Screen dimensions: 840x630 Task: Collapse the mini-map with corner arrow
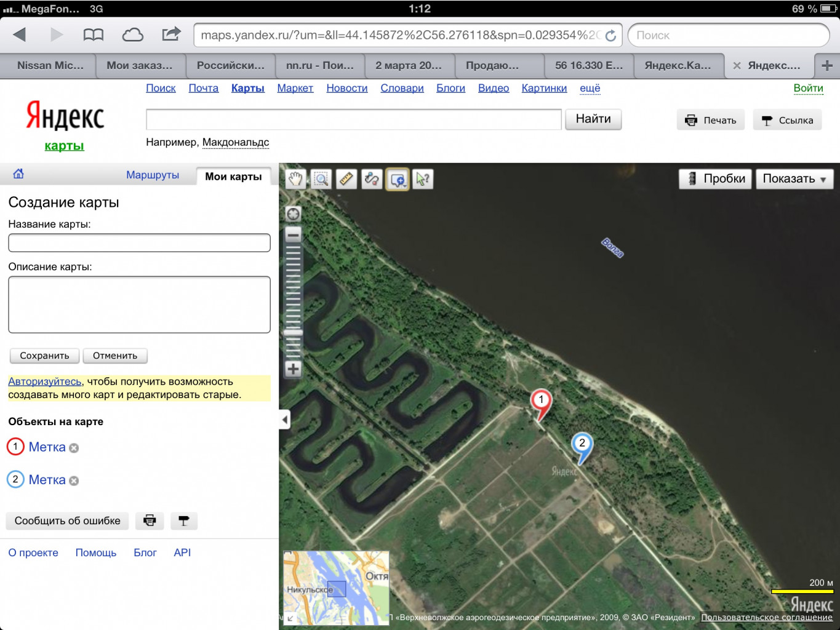pyautogui.click(x=290, y=618)
